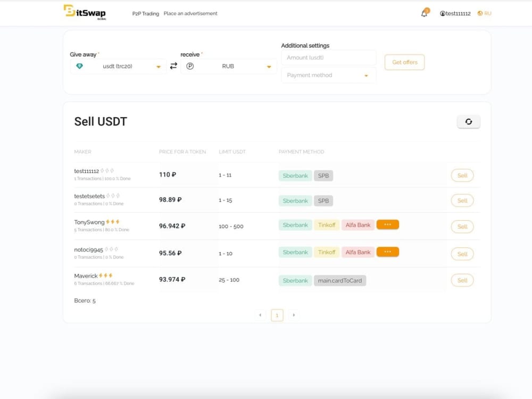Swap give away and receive currencies
The width and height of the screenshot is (532, 399).
coord(173,66)
